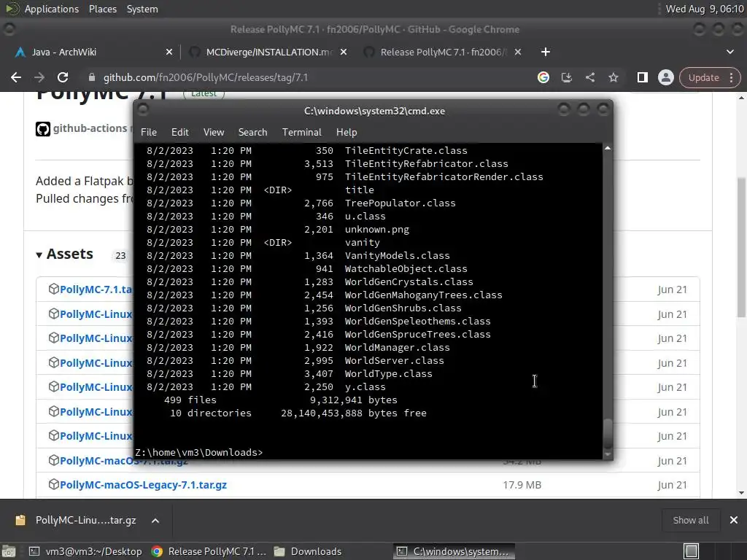Click the Z:\home\vm3\Downloads> prompt
The image size is (747, 560).
199,452
